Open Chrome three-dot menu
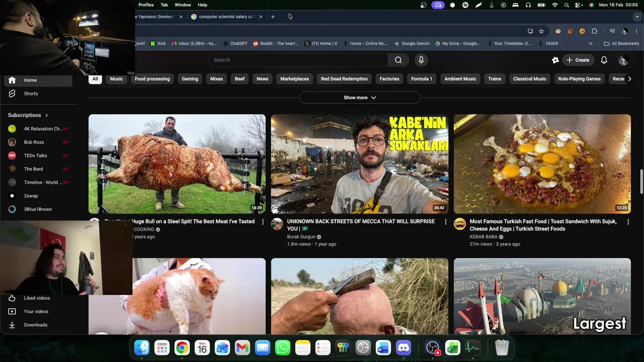The image size is (644, 362). point(635,31)
